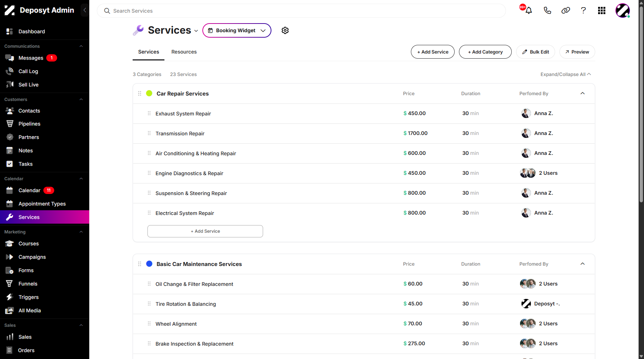
Task: Collapse the sidebar with the arrow icon
Action: (x=85, y=10)
